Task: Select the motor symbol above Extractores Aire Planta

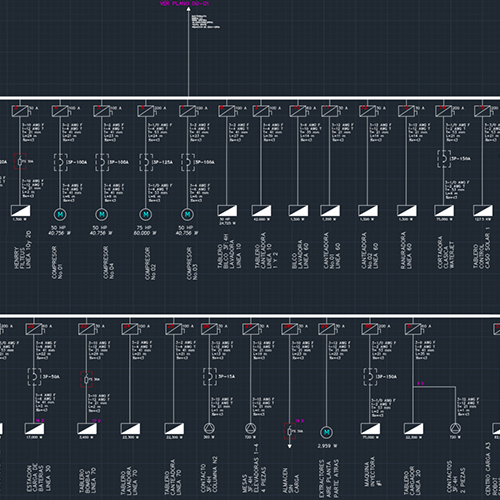Action: (326, 432)
